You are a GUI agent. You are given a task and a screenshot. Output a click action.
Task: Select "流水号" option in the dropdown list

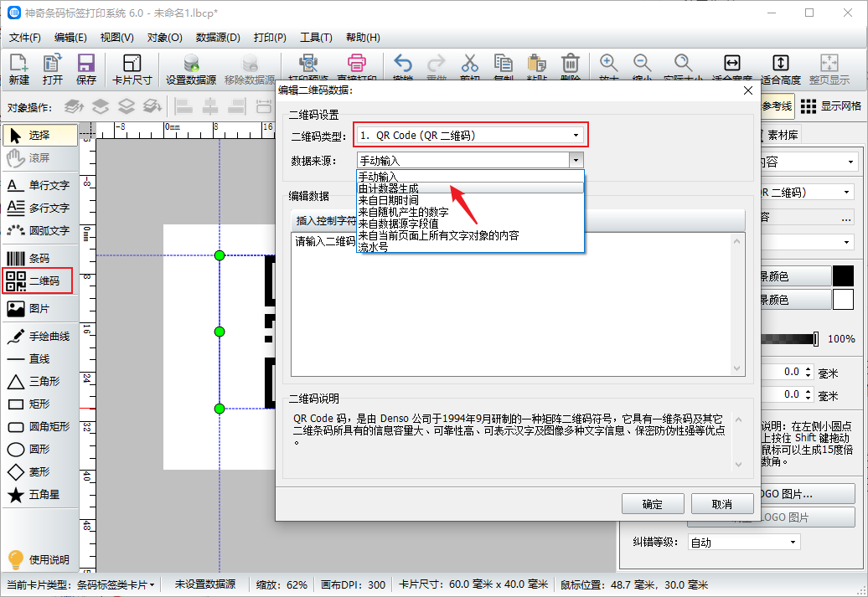(x=373, y=248)
